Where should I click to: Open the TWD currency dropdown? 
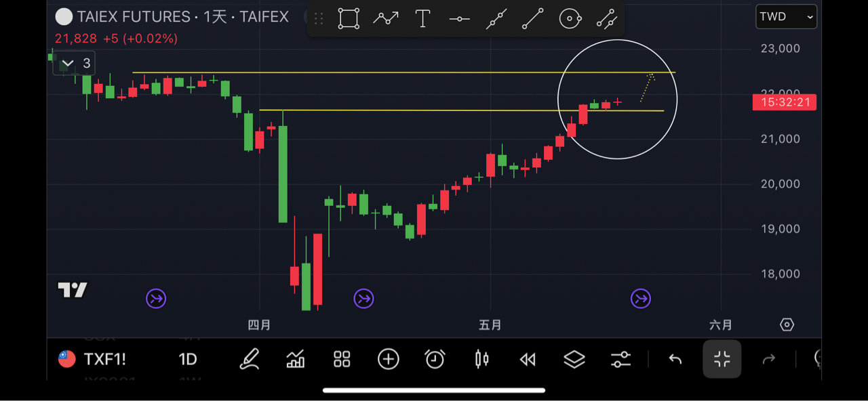[787, 17]
